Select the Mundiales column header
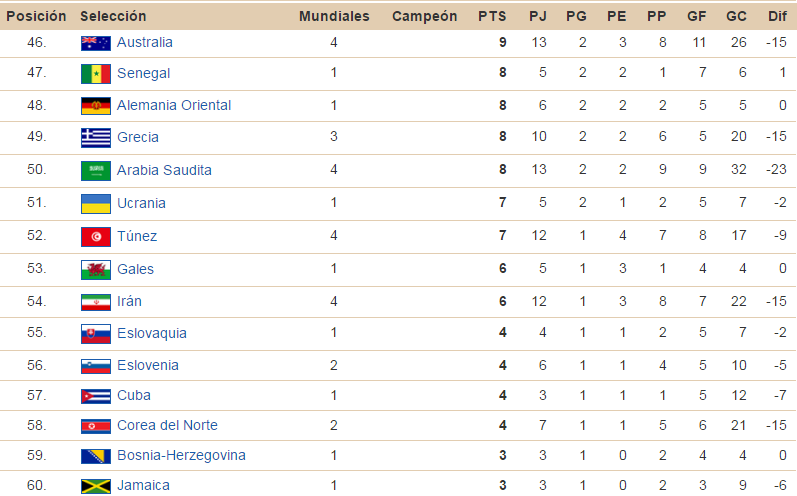The image size is (797, 496). click(334, 16)
